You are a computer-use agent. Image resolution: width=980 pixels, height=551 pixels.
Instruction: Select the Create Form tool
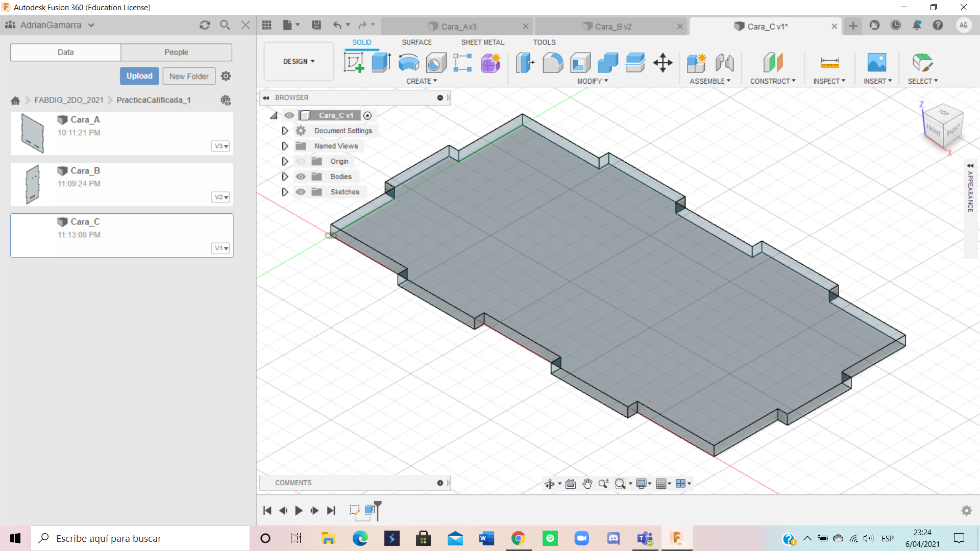[x=491, y=63]
